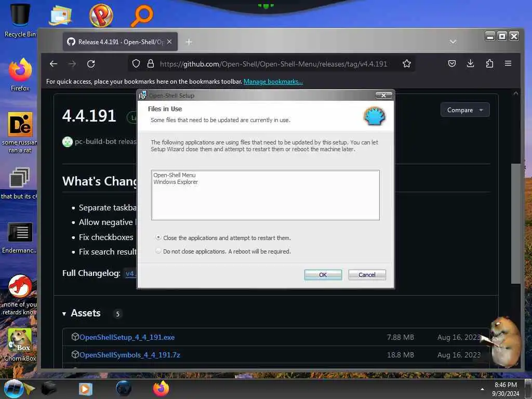Open the Compare dropdown on GitHub

(x=465, y=110)
